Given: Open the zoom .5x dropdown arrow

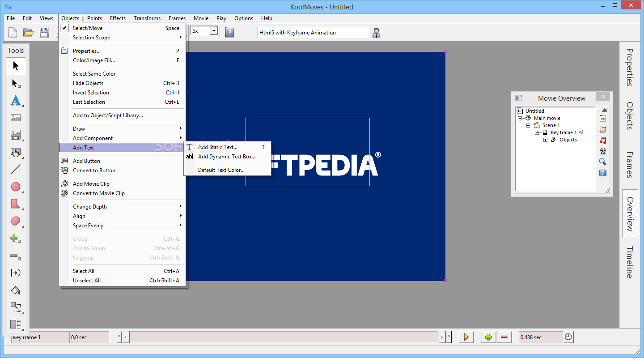Looking at the screenshot, I should 214,31.
